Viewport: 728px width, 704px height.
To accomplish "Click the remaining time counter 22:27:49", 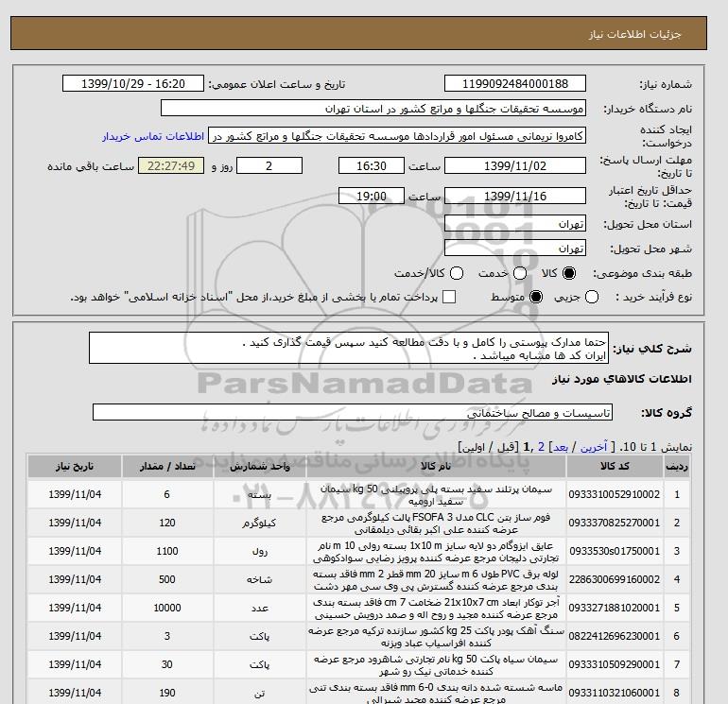I will (171, 165).
